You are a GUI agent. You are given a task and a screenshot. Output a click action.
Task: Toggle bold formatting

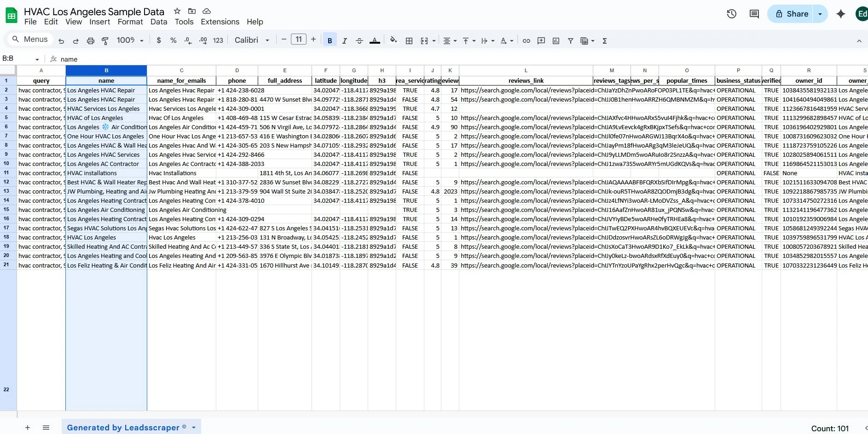(330, 40)
